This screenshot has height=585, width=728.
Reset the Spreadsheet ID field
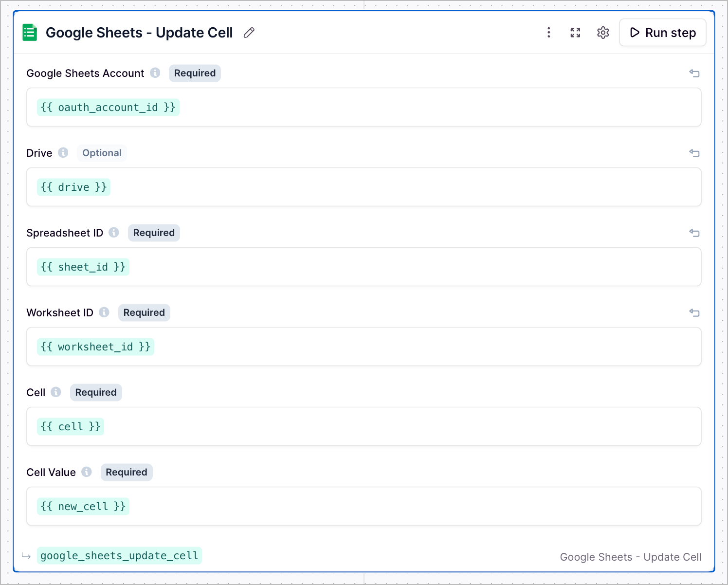point(694,233)
